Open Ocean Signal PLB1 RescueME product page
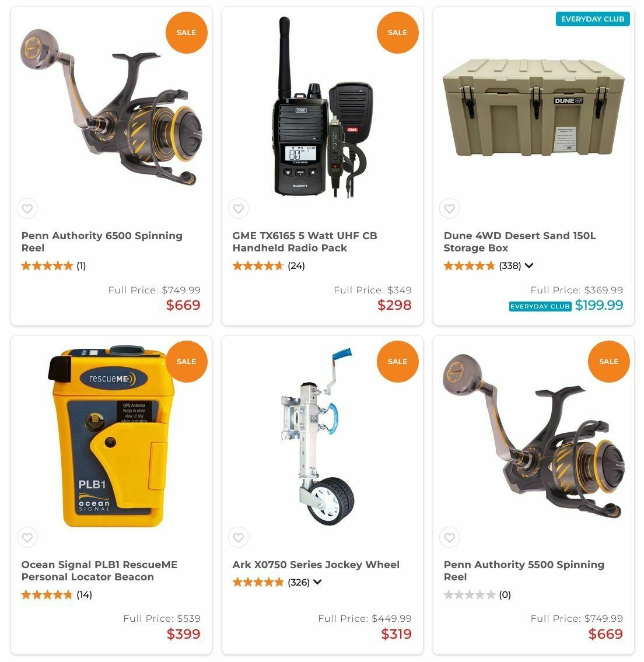Screen dimensions: 644x662 pos(99,571)
